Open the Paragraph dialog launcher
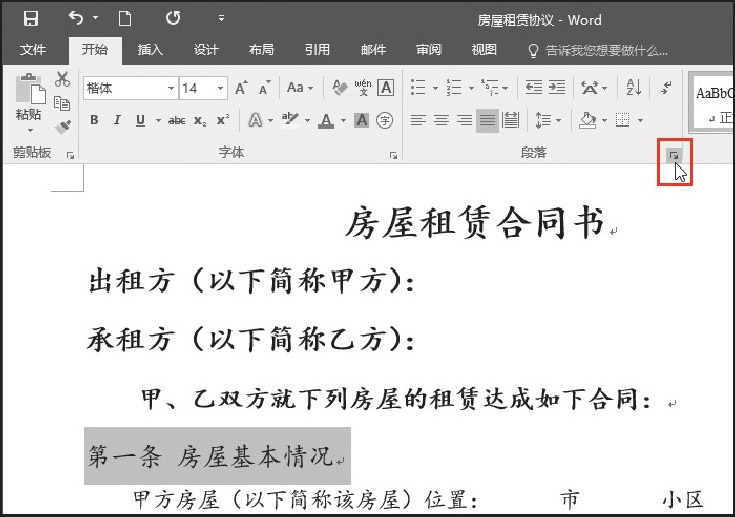Screen dimensions: 735x517 (673, 155)
